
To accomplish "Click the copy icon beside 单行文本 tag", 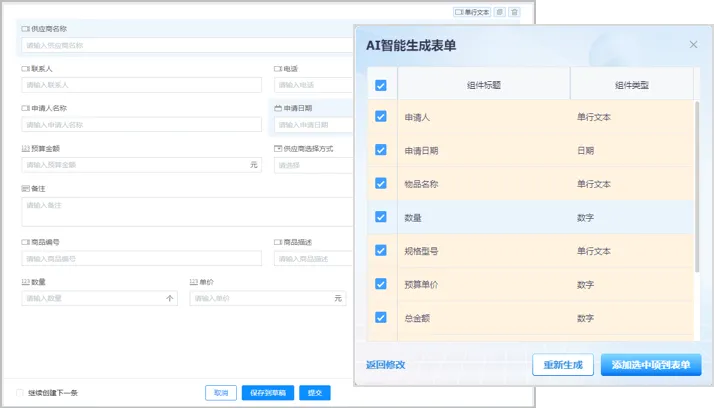I will (500, 13).
